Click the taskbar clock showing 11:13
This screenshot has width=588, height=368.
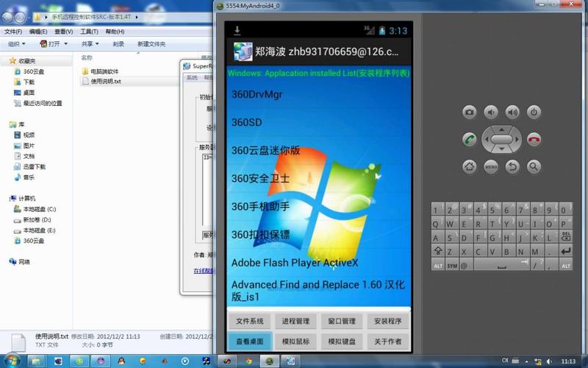[568, 361]
